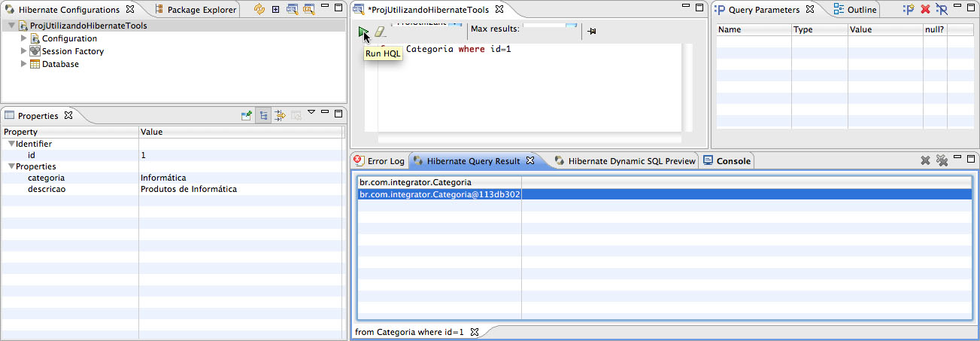The image size is (980, 341).
Task: Click the Database table icon in tree
Action: [x=35, y=64]
